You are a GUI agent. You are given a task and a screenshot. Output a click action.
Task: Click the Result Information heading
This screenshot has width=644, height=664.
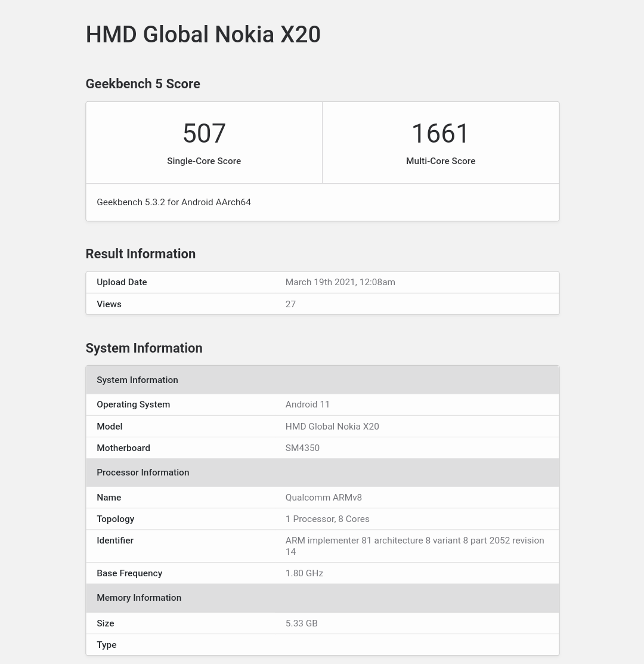[140, 254]
